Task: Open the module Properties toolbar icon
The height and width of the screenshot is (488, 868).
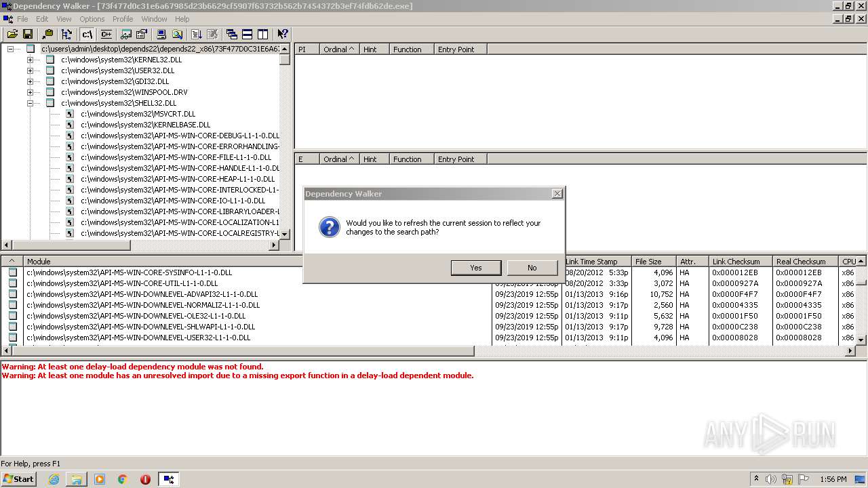Action: 142,34
